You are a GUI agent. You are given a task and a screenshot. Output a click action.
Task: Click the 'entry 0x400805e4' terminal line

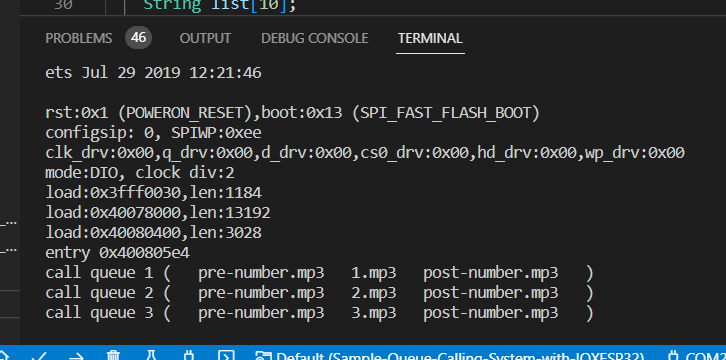118,253
